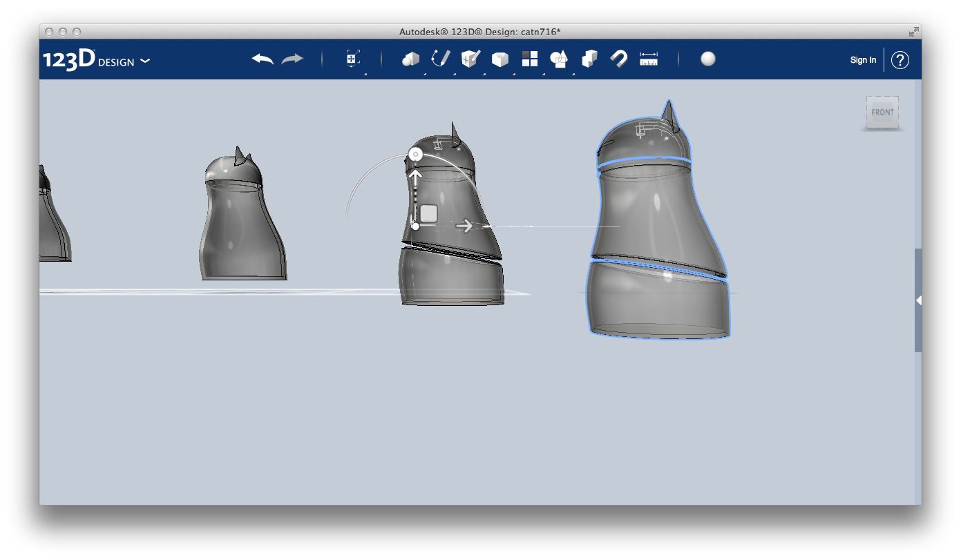Click the rotation handle on the manipulator
The image size is (961, 560).
point(415,154)
